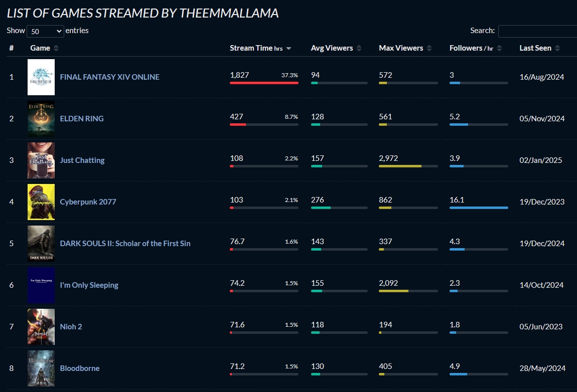Click Final Fantasy stream time bar
This screenshot has height=392, width=577.
[x=264, y=83]
